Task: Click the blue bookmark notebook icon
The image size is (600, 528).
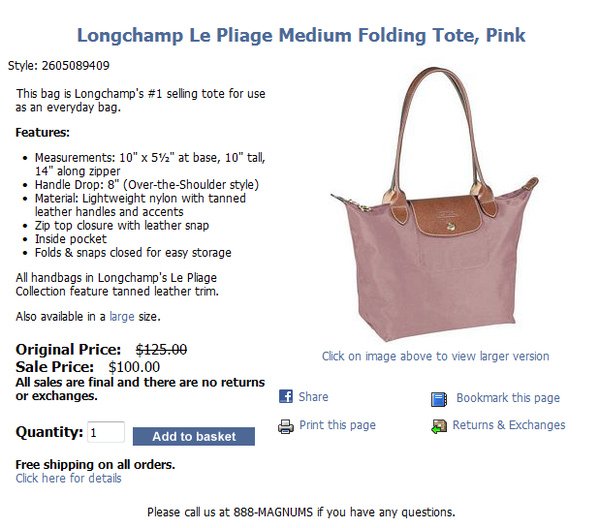Action: click(x=439, y=399)
